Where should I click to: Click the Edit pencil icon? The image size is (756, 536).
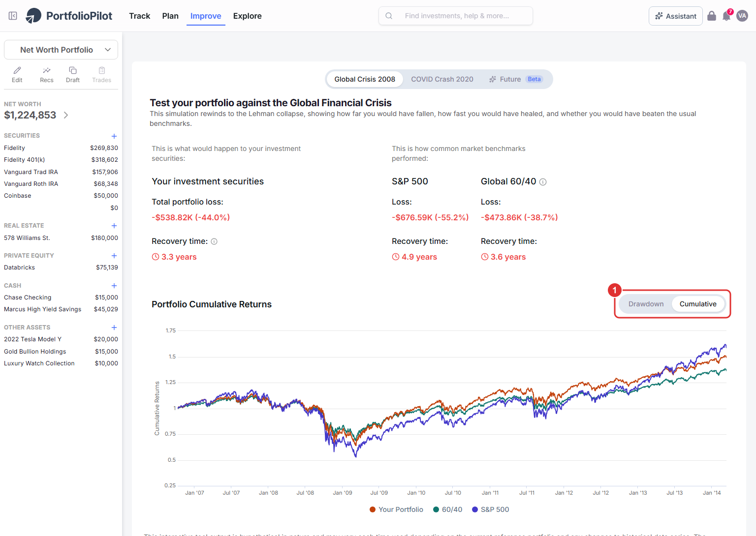pos(17,70)
